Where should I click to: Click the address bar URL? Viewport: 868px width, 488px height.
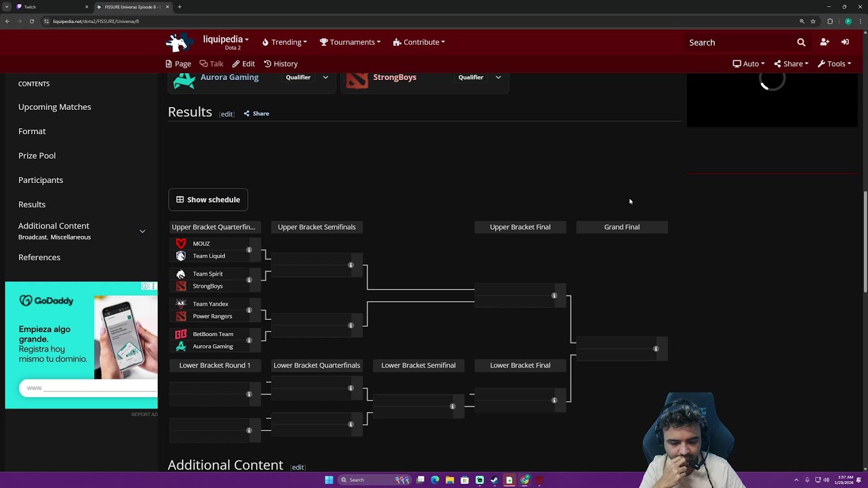coord(96,21)
